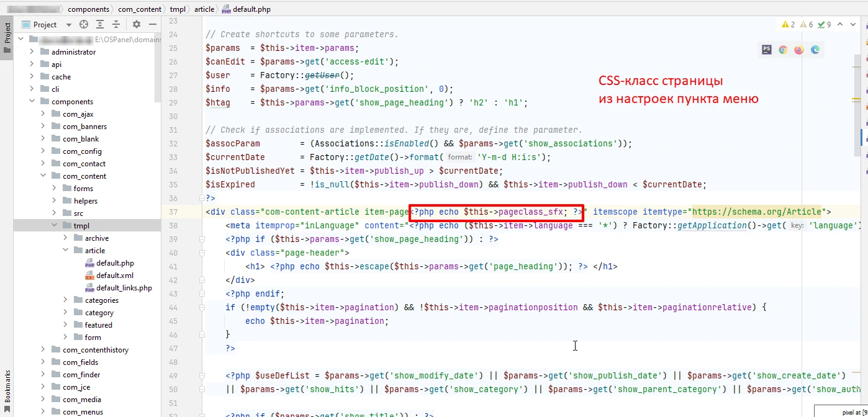Open the file preview in Chrome
The image size is (868, 417).
(782, 50)
